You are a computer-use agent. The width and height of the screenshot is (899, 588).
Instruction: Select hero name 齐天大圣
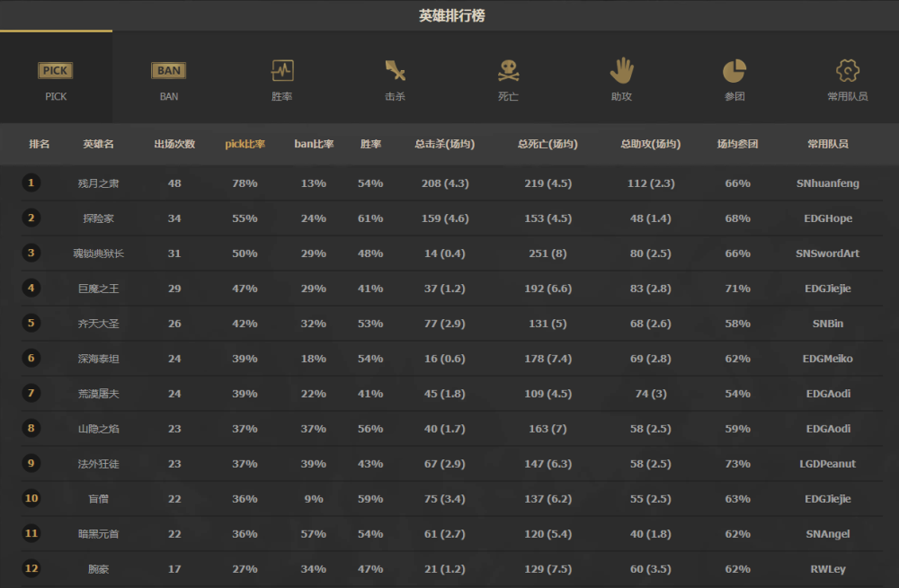coord(98,324)
